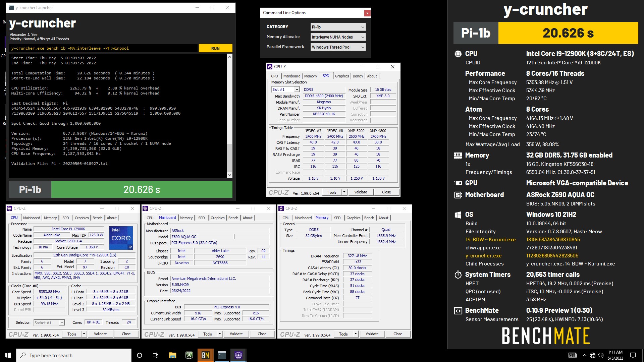Click the y-cruncher launcher scrollbar up arrow
Screen dimensions: 644x362
click(229, 57)
